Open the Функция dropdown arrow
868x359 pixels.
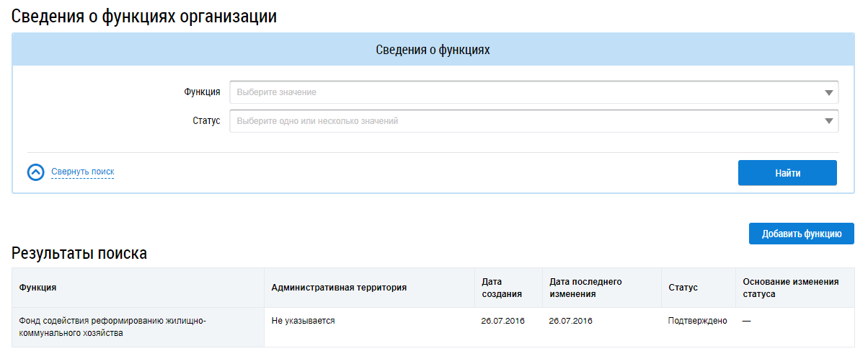tap(828, 92)
